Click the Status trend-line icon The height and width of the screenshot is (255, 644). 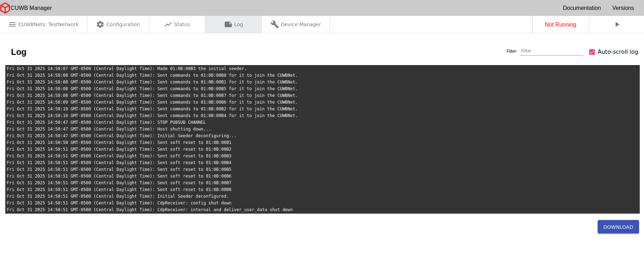coord(168,24)
